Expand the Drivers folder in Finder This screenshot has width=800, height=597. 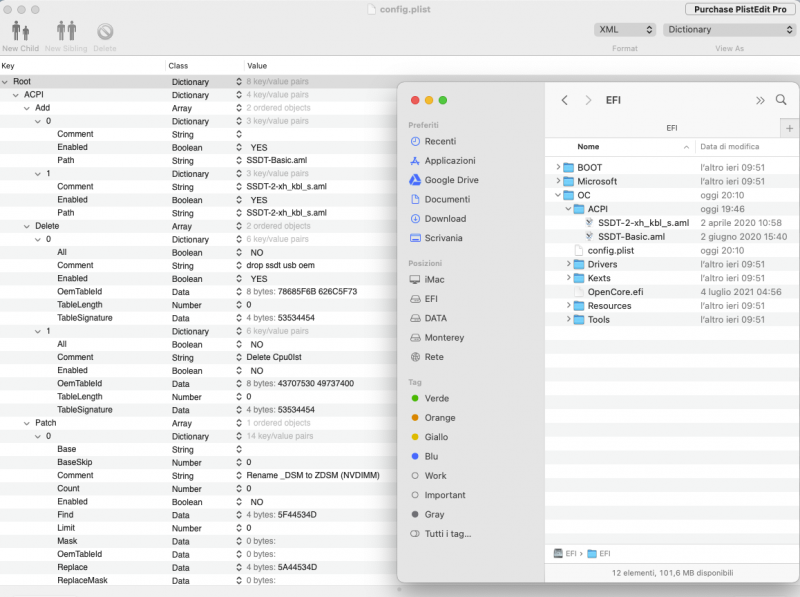[x=568, y=264]
